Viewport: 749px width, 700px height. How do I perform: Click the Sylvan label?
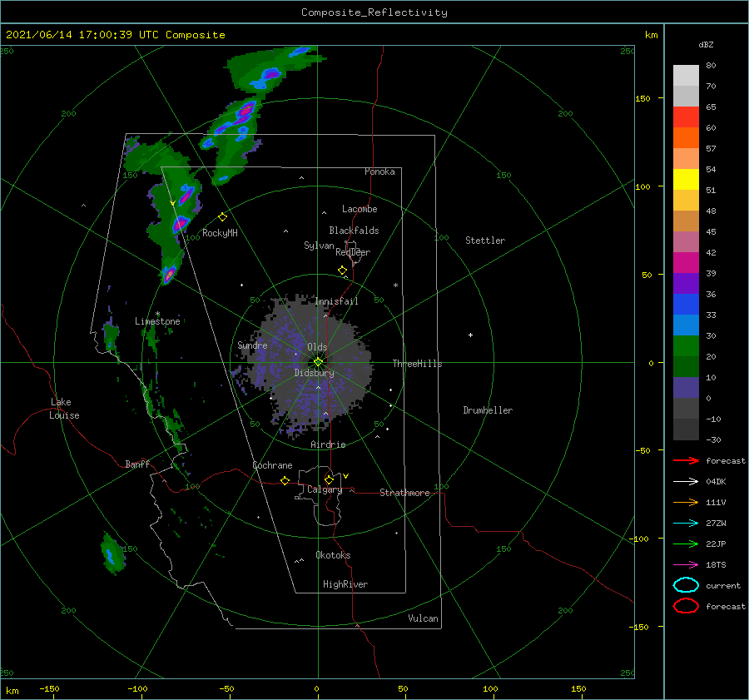tap(319, 246)
